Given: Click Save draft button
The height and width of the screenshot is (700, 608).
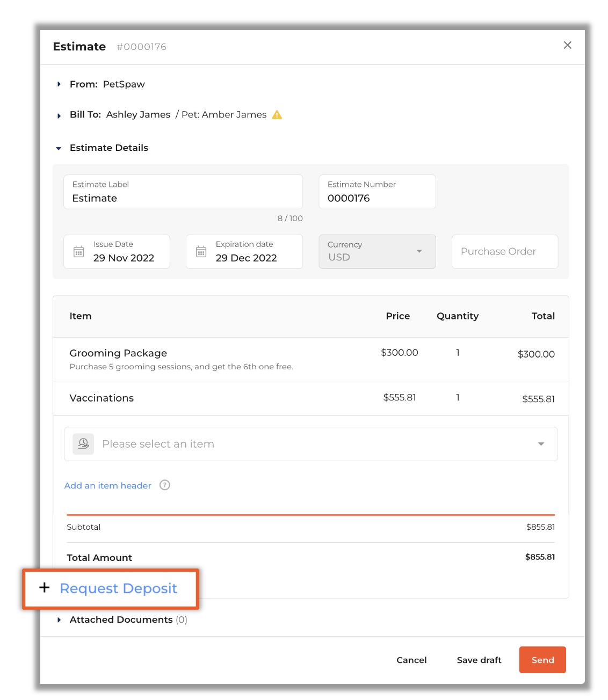Looking at the screenshot, I should (479, 660).
